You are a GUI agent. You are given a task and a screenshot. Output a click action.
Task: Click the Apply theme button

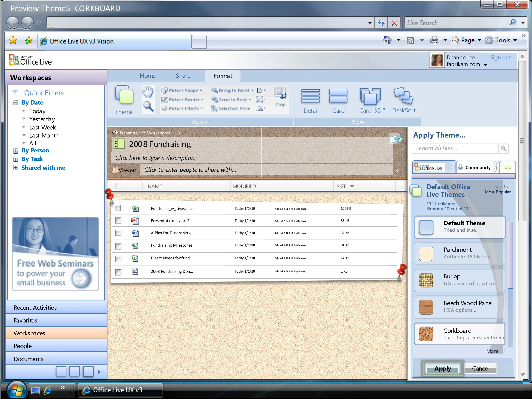click(x=442, y=368)
